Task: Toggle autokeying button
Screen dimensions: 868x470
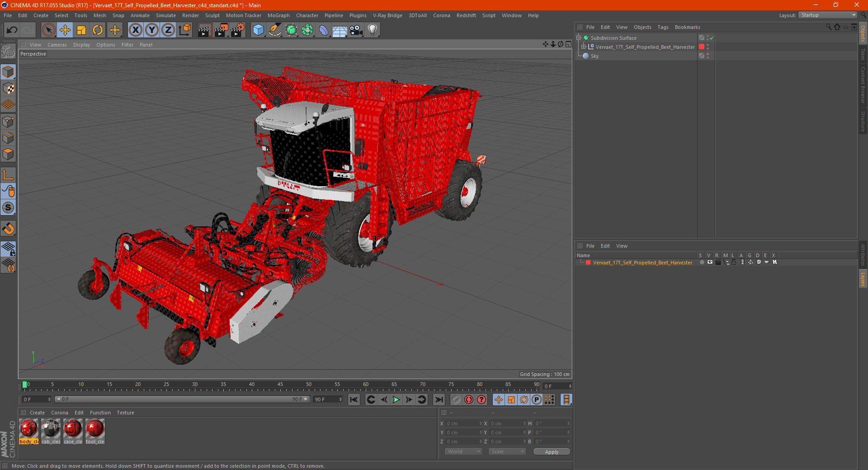Action: (x=469, y=399)
